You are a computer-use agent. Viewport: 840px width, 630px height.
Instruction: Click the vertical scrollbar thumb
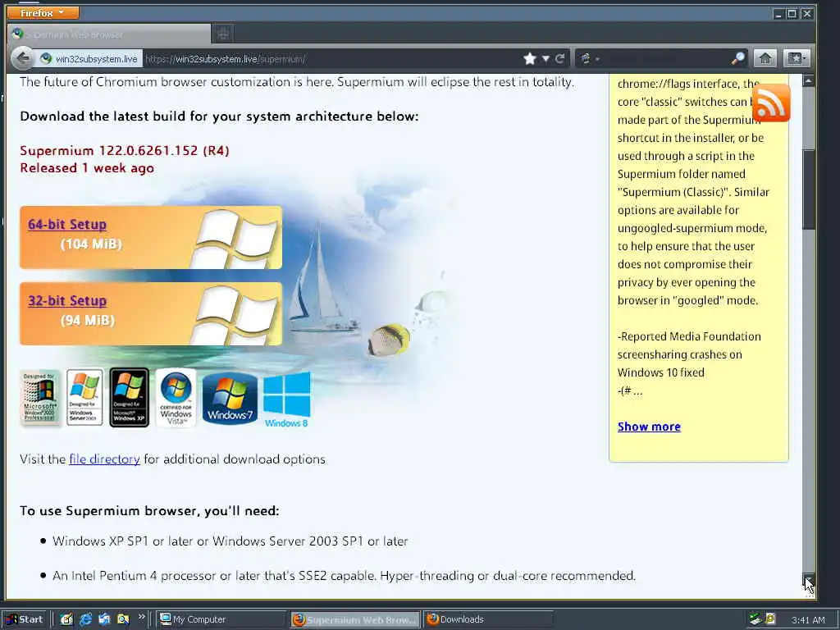[x=808, y=189]
